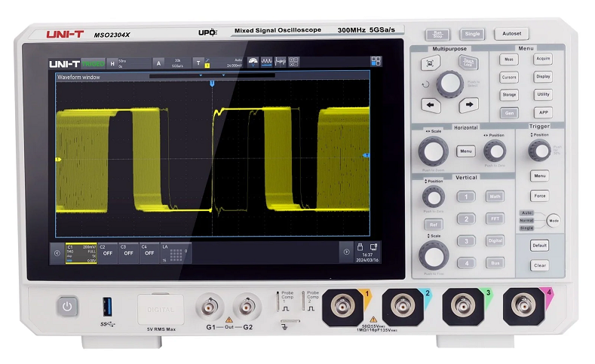Screen dimensions: 595x364
Task: Tap the voltmeter gauge icon on screen
Action: click(x=253, y=62)
